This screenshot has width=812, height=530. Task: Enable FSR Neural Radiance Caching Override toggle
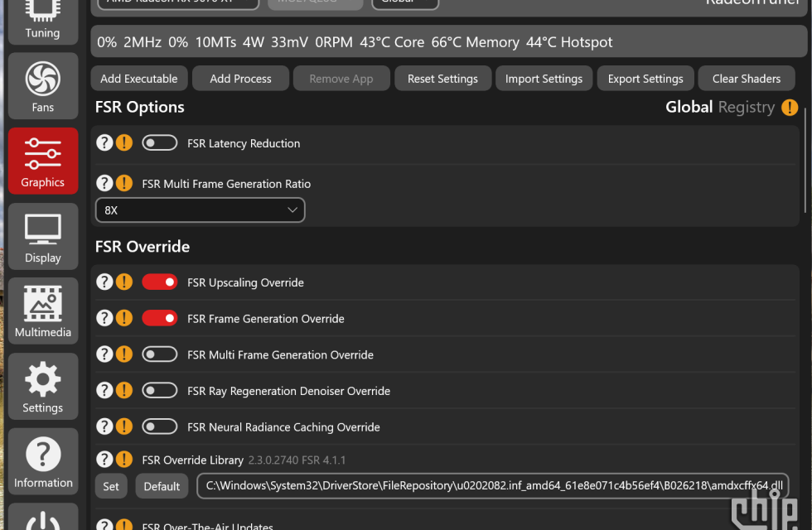coord(159,426)
